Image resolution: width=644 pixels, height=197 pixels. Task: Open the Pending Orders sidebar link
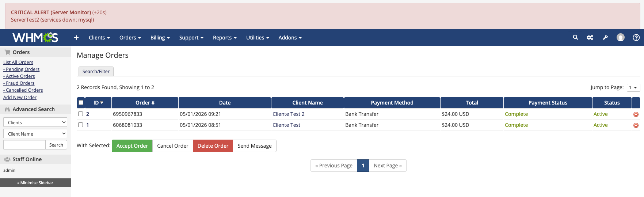point(22,69)
